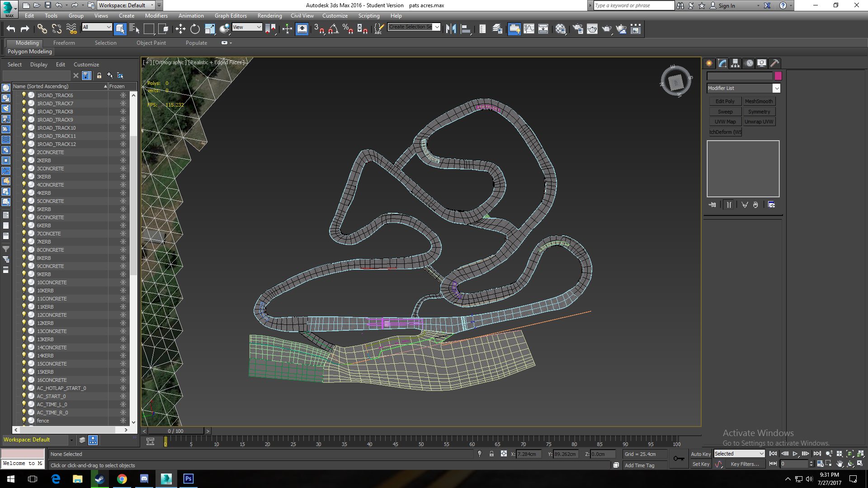Viewport: 868px width, 488px height.
Task: Click the Edit Poly modifier button
Action: tap(725, 101)
